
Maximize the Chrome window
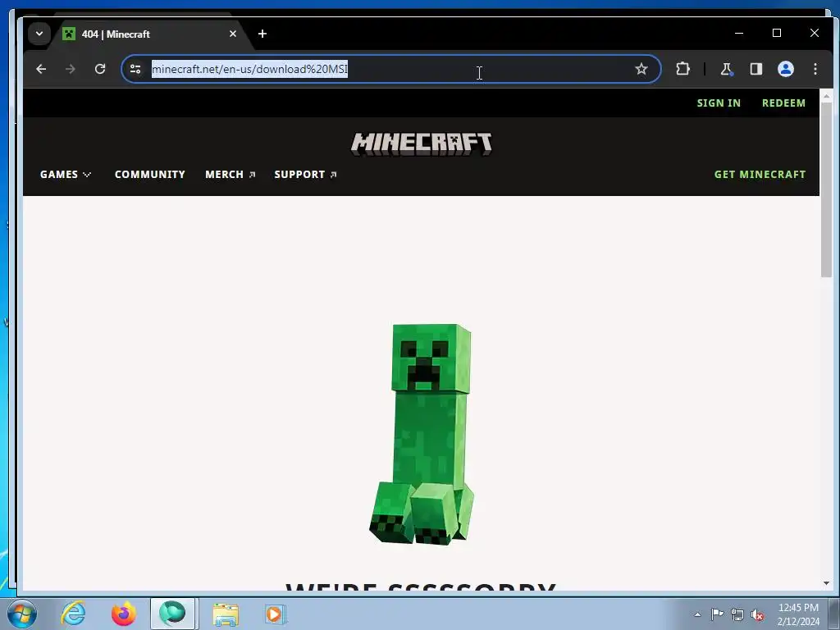pos(776,33)
